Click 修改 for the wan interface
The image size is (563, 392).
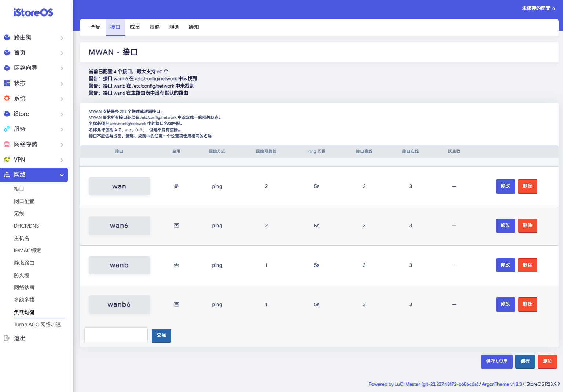[505, 186]
